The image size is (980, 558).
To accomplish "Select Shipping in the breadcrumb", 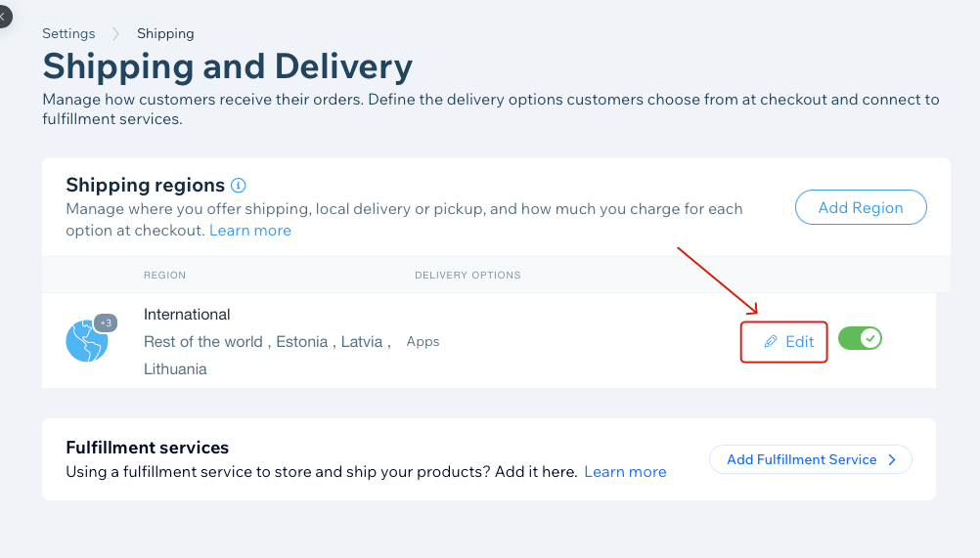I will point(165,33).
